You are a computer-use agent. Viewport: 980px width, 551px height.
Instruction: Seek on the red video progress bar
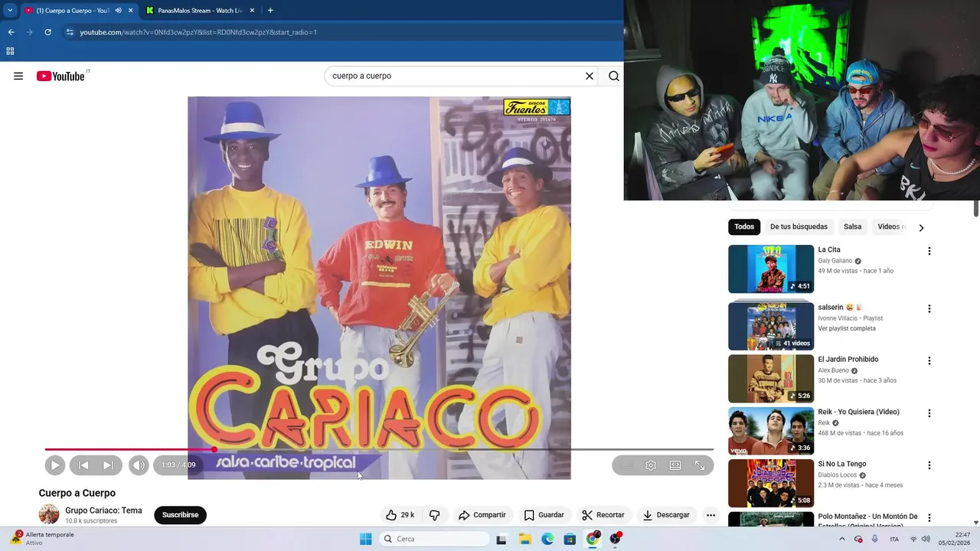click(x=379, y=449)
